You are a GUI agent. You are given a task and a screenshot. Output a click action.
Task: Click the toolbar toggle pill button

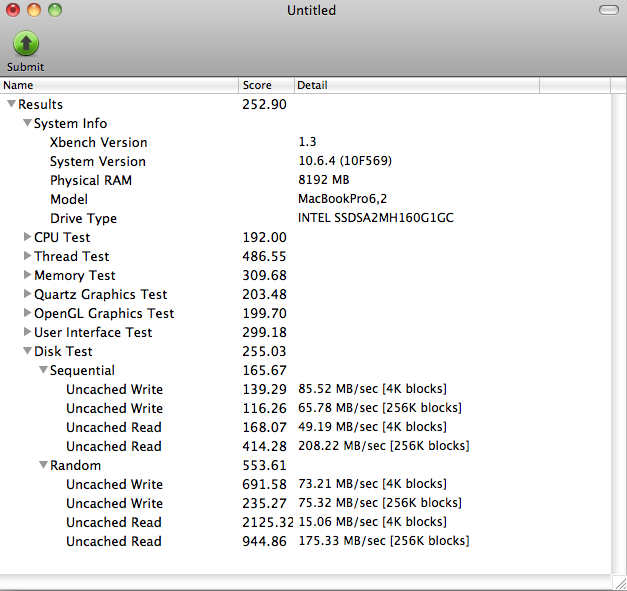click(x=609, y=10)
